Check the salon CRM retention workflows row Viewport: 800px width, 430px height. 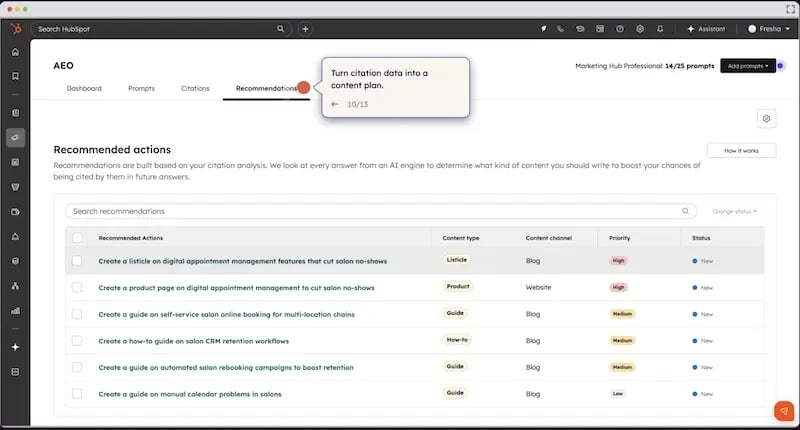(77, 340)
